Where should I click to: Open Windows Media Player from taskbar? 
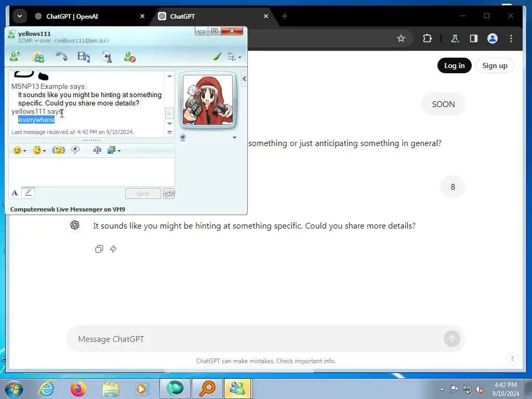point(142,389)
